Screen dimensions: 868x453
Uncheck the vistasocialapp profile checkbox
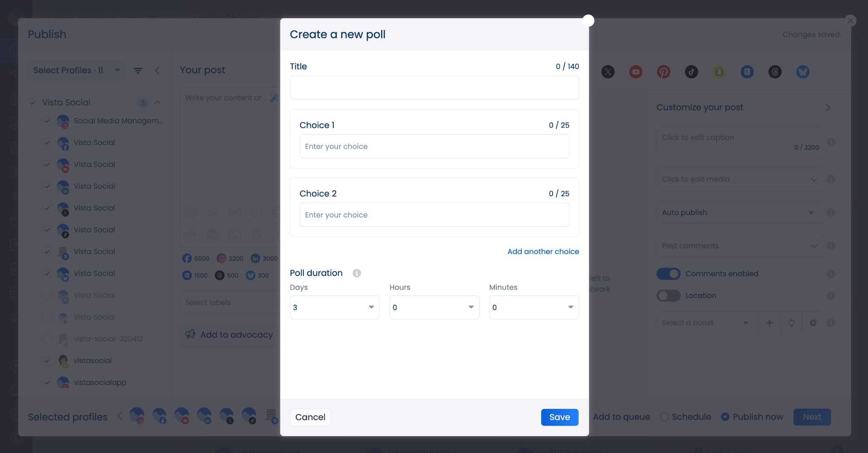pos(47,383)
